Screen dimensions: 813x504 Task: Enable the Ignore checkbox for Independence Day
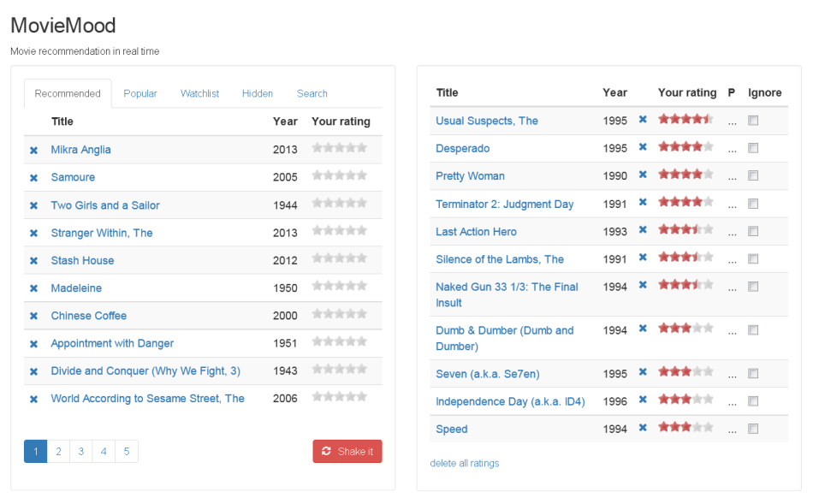753,400
